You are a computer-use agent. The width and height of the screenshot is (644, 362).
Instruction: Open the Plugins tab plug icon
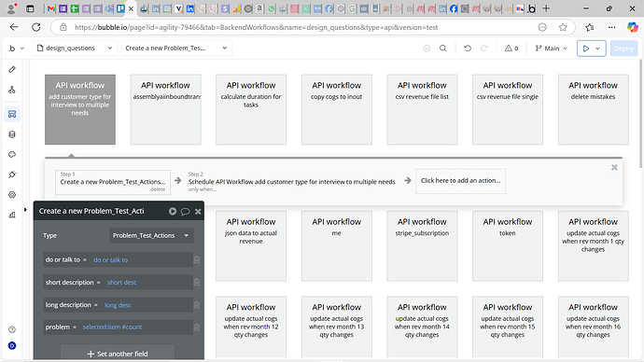[x=12, y=174]
